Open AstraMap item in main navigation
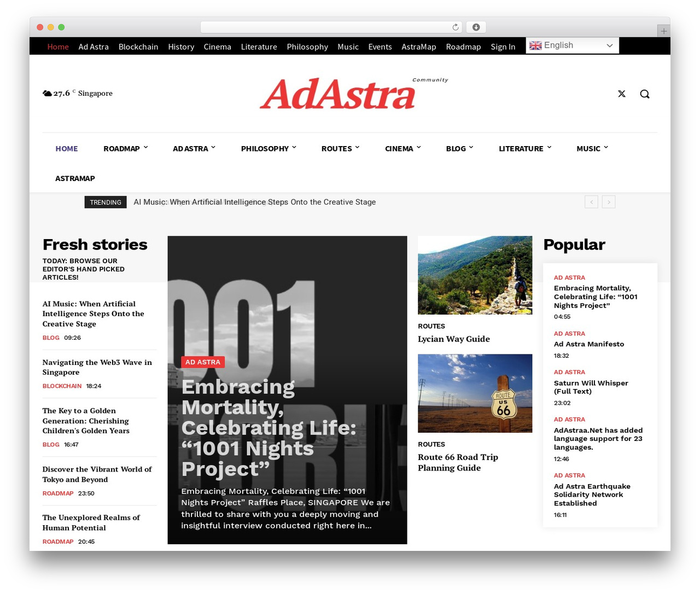Viewport: 700px width, 593px height. 75,178
